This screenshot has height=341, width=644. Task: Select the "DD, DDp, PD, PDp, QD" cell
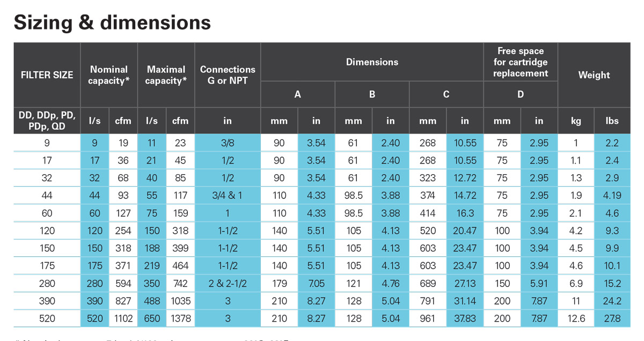47,121
